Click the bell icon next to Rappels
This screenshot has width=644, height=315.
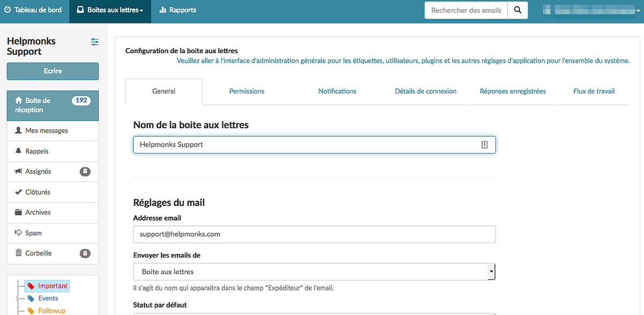(x=18, y=151)
